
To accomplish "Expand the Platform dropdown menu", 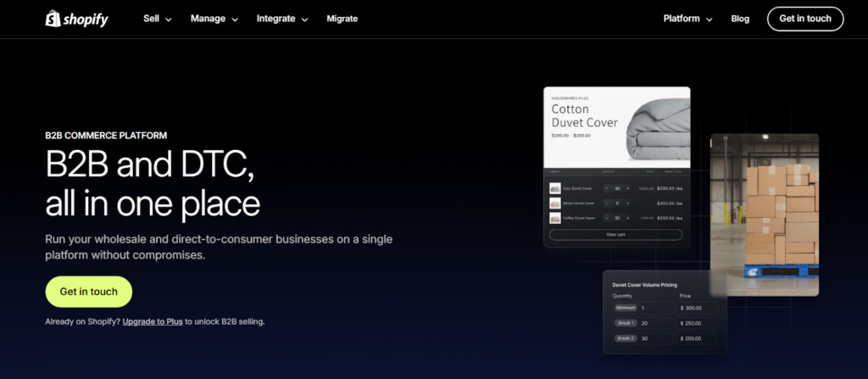I will [687, 19].
